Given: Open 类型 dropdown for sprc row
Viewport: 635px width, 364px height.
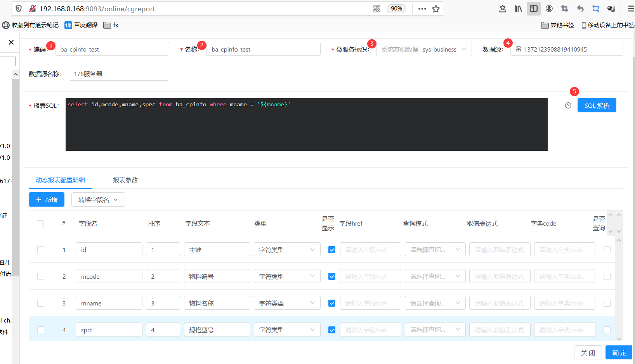Looking at the screenshot, I should pyautogui.click(x=287, y=330).
